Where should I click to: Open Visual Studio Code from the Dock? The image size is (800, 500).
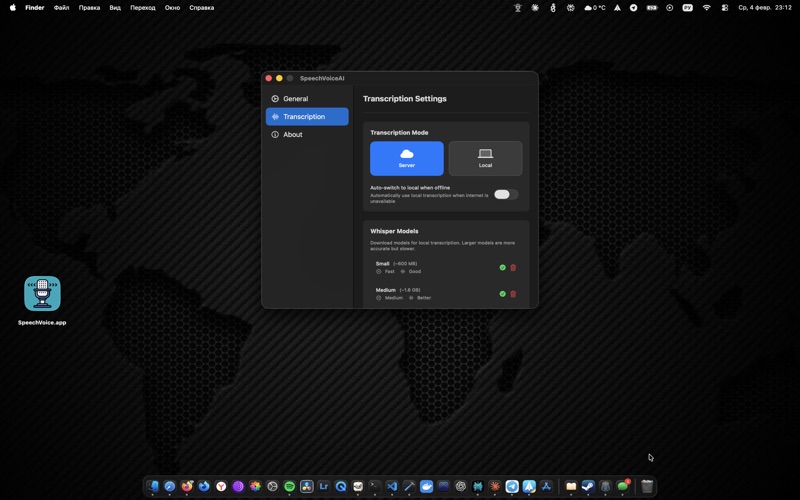(392, 486)
